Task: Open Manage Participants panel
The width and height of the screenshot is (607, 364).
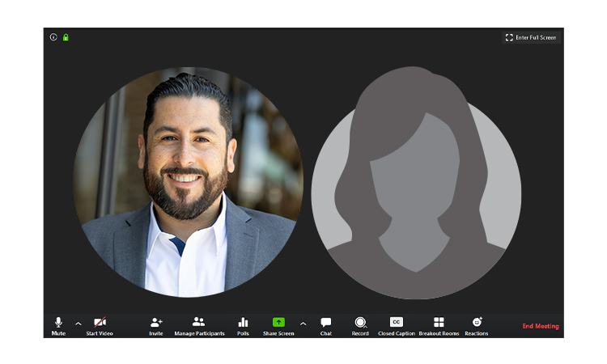Action: [x=199, y=326]
